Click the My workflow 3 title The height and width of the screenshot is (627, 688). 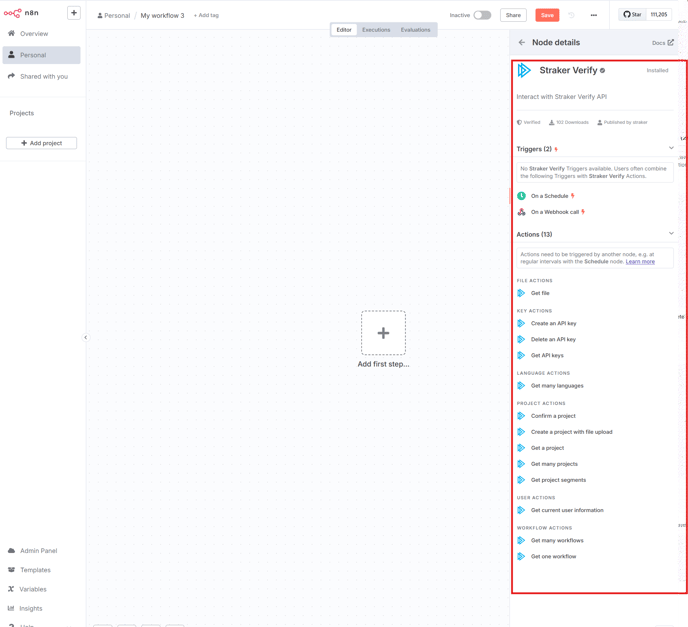pos(162,15)
